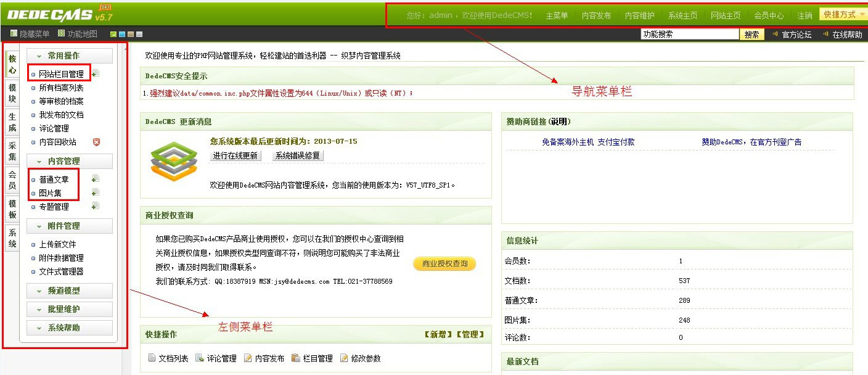Screen dimensions: 868x375
Task: Click the add icon next to 图片集
Action: pos(96,192)
